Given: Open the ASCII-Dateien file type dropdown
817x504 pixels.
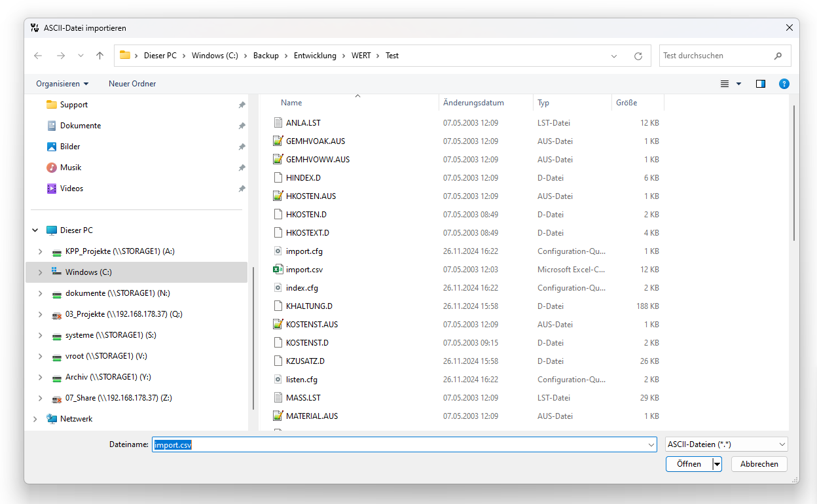Looking at the screenshot, I should click(x=726, y=444).
